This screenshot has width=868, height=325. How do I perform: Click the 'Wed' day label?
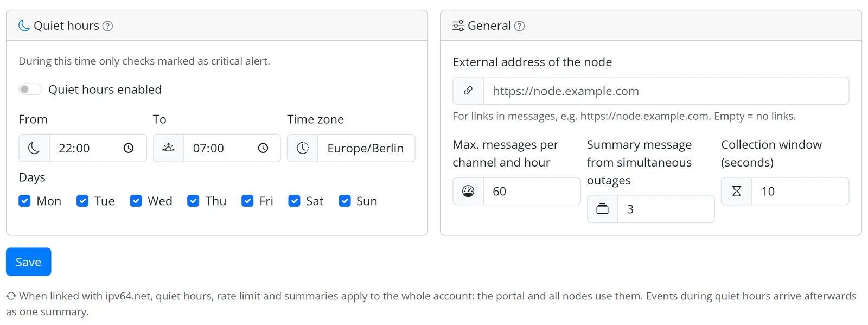(160, 201)
